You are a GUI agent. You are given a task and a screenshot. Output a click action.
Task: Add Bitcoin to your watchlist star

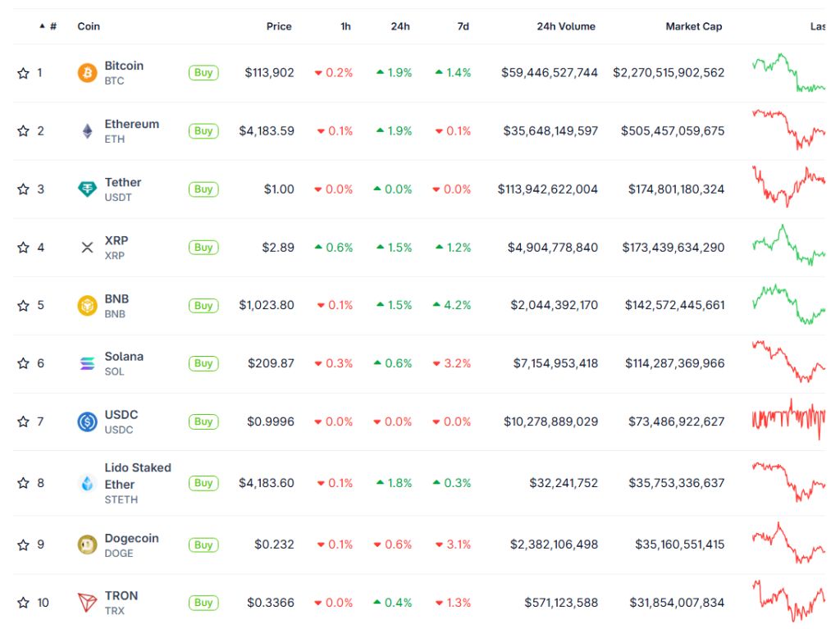(x=23, y=72)
